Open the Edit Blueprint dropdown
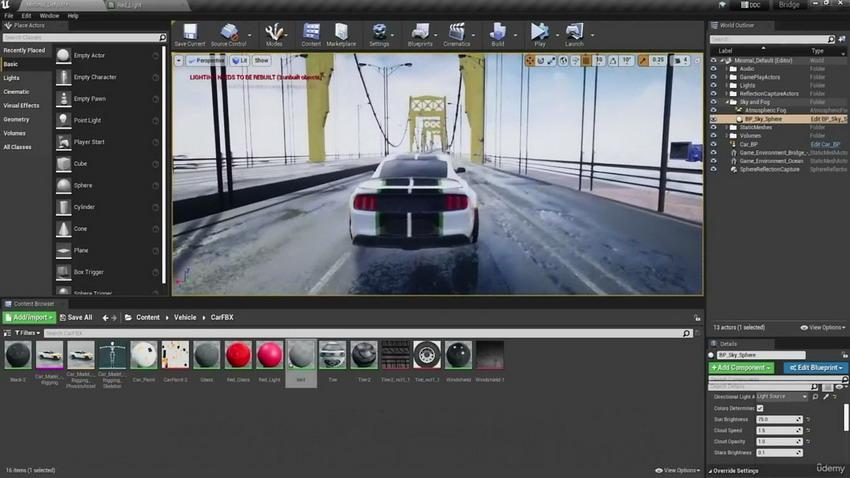The width and height of the screenshot is (850, 478). click(815, 367)
